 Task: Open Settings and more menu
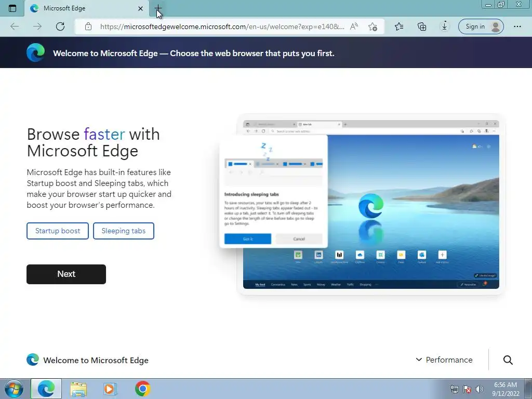[x=517, y=26]
